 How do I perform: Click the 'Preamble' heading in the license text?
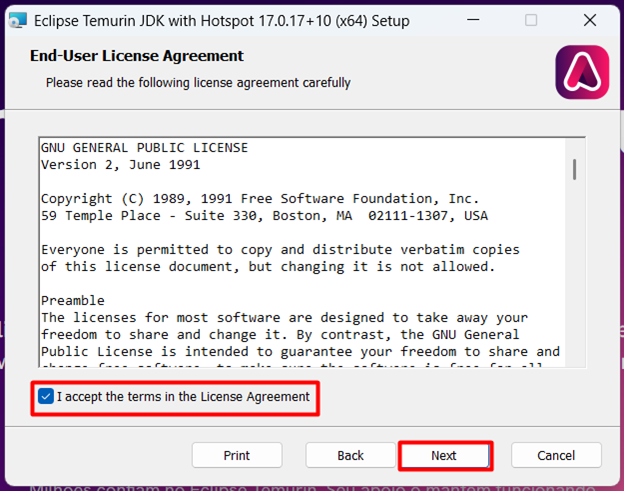(x=72, y=300)
